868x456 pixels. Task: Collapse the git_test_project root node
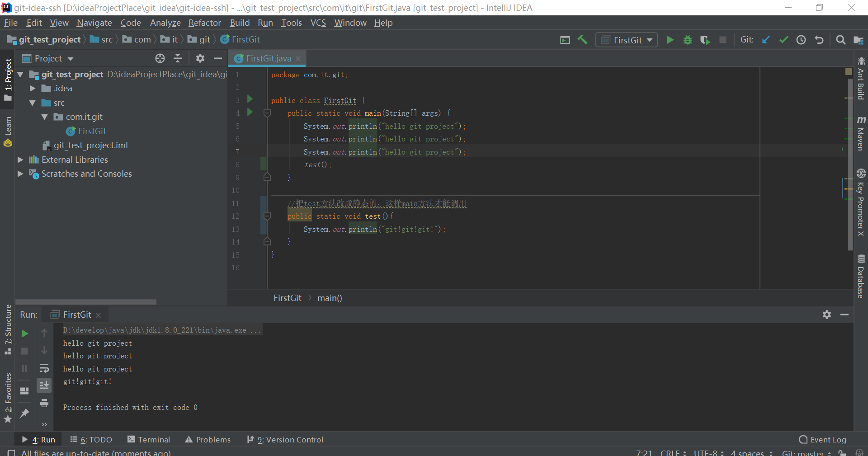coord(20,74)
